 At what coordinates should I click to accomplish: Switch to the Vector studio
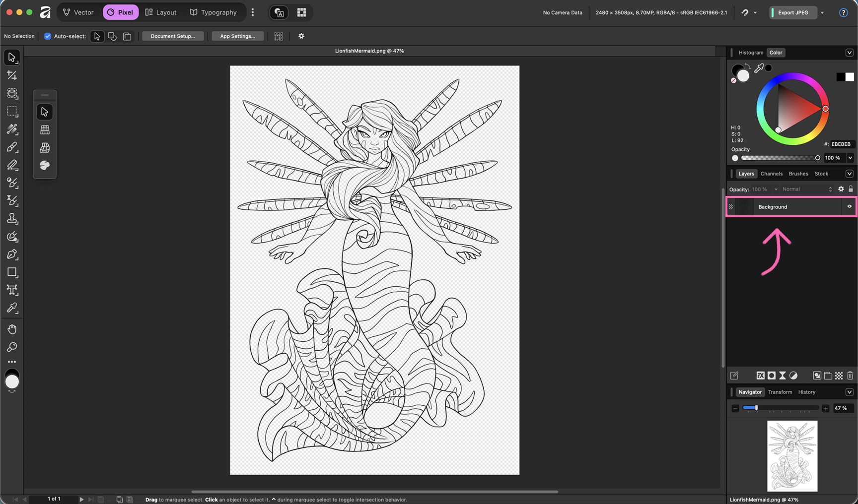(78, 12)
